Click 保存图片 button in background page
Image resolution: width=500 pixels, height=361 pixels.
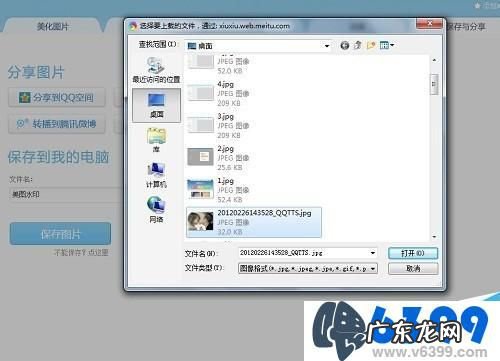pyautogui.click(x=60, y=234)
